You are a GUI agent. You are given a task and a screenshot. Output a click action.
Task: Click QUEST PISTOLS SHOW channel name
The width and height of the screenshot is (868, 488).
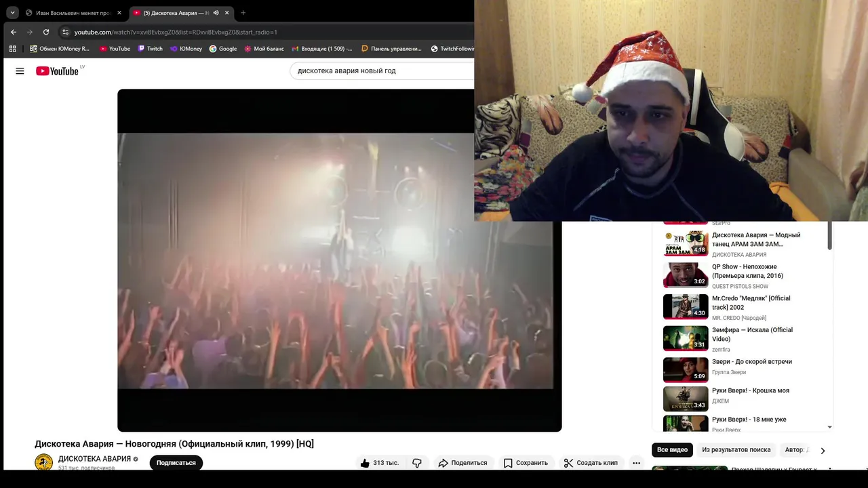740,286
